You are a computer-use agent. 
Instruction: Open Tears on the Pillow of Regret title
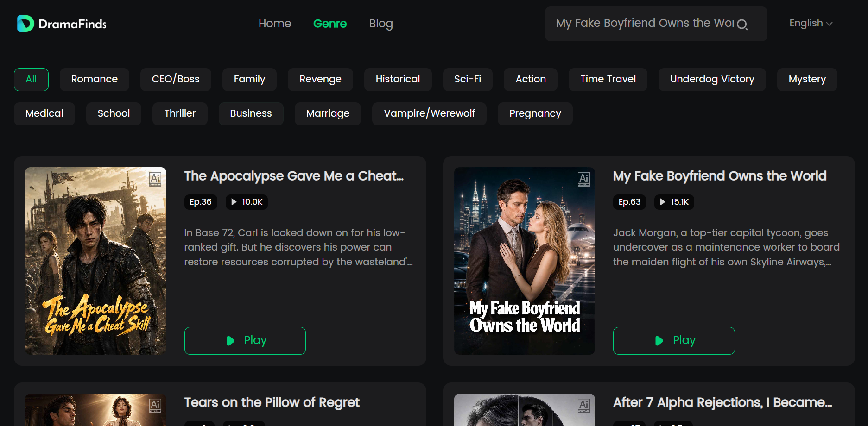272,402
